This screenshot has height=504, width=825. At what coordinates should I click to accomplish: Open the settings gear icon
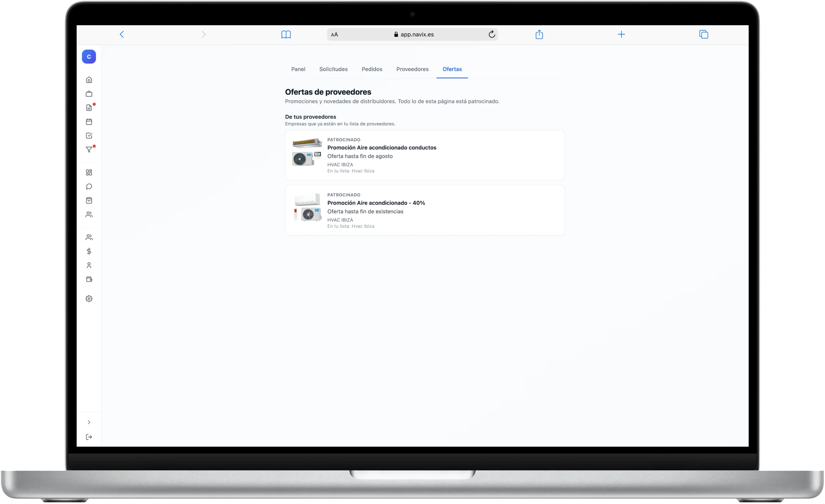pyautogui.click(x=89, y=299)
